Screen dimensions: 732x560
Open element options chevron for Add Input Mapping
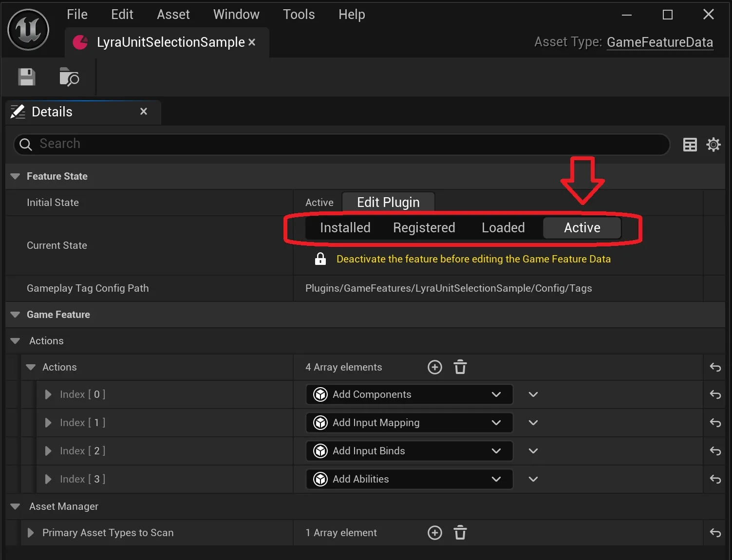[533, 423]
